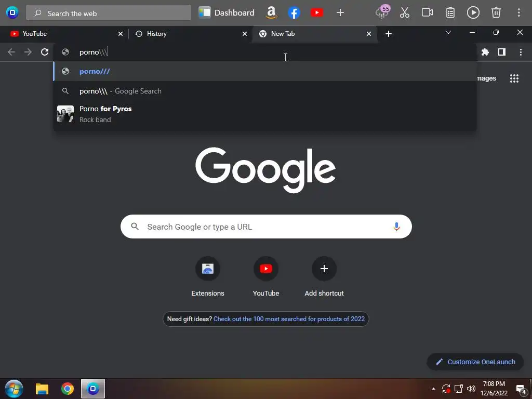Focus the Search the web box
The image size is (532, 399).
[109, 13]
